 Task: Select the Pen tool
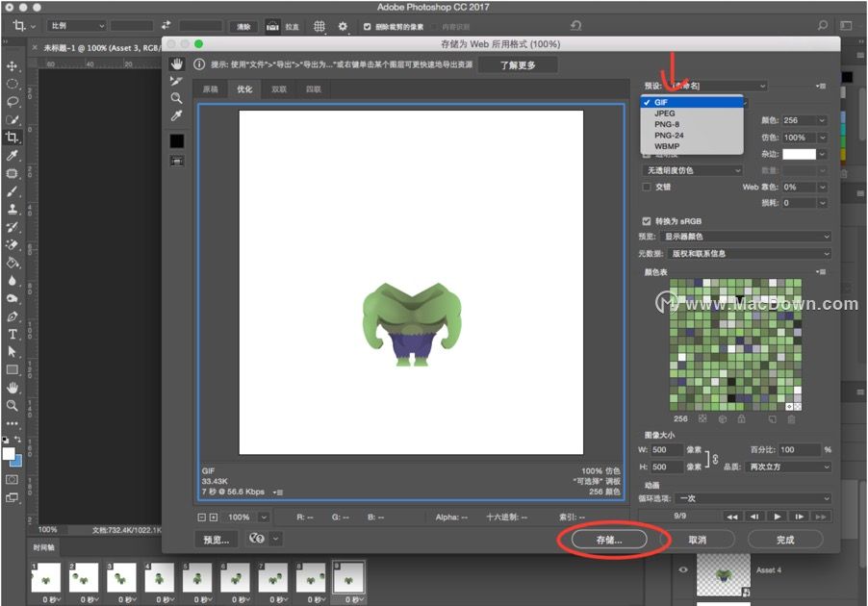(12, 316)
